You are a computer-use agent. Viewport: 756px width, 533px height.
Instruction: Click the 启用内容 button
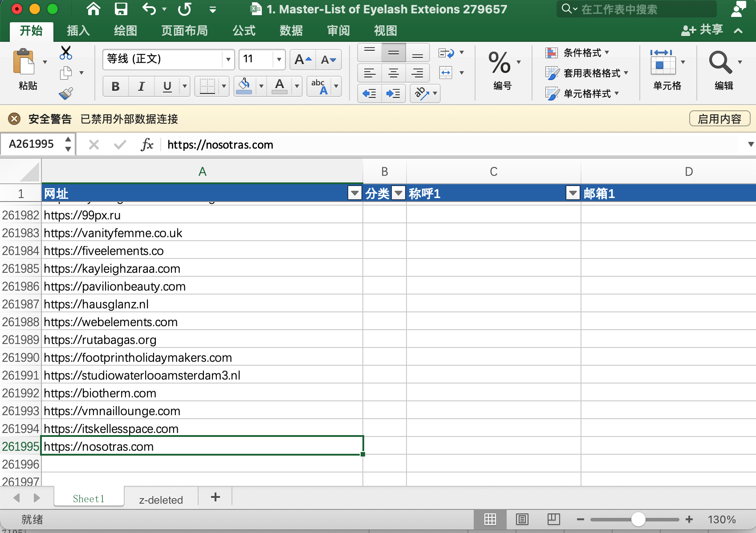pyautogui.click(x=719, y=119)
